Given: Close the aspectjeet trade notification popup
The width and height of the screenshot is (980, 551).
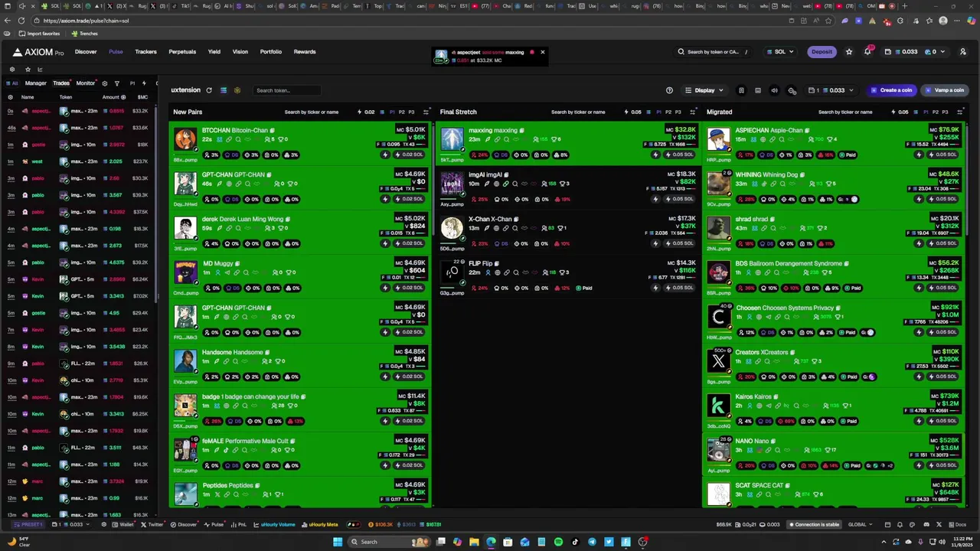Looking at the screenshot, I should tap(543, 52).
